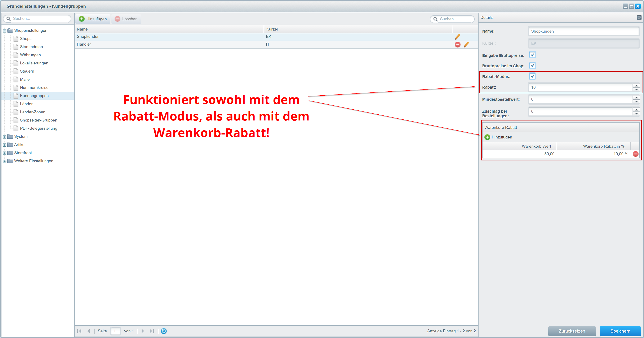644x338 pixels.
Task: Add a Warenkorb Rabatt entry with Hinzufügen
Action: pyautogui.click(x=498, y=137)
